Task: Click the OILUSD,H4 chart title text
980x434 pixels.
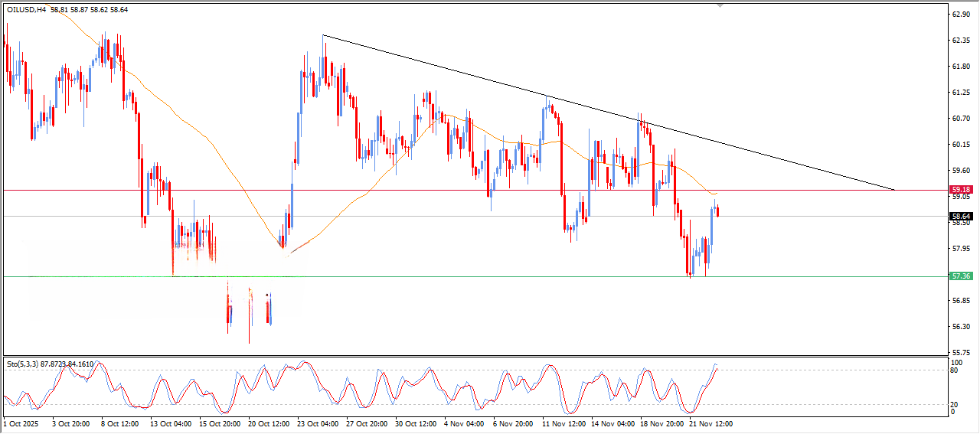Action: tap(27, 10)
